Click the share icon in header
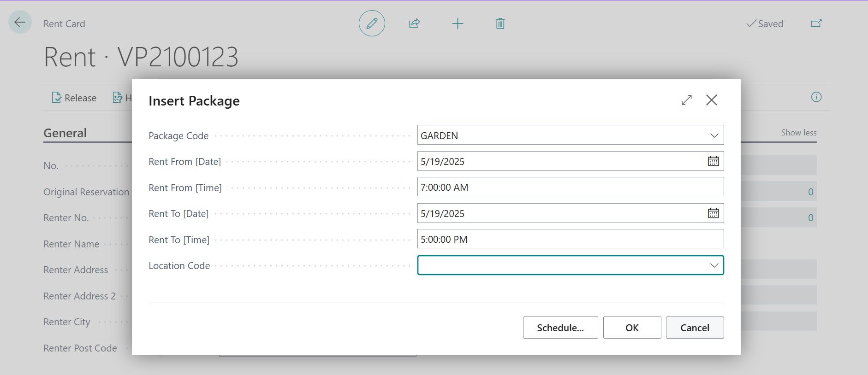The image size is (868, 375). 414,23
